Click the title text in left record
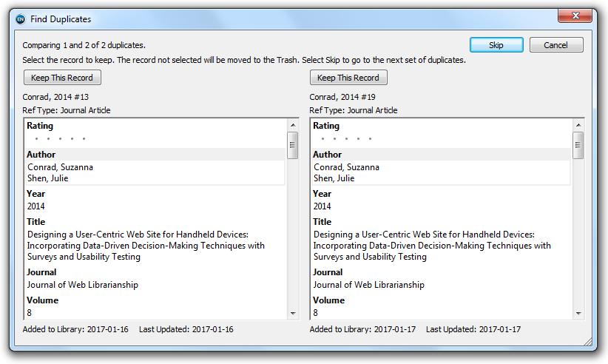 [146, 246]
